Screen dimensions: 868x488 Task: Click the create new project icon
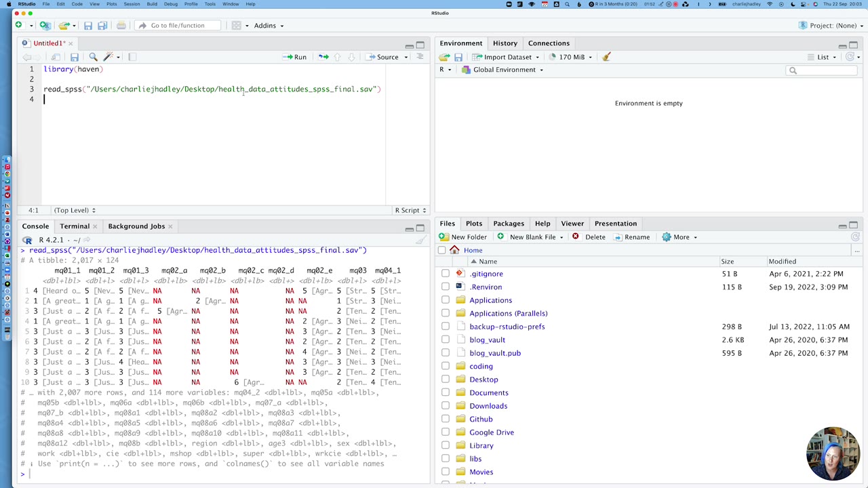(x=45, y=26)
